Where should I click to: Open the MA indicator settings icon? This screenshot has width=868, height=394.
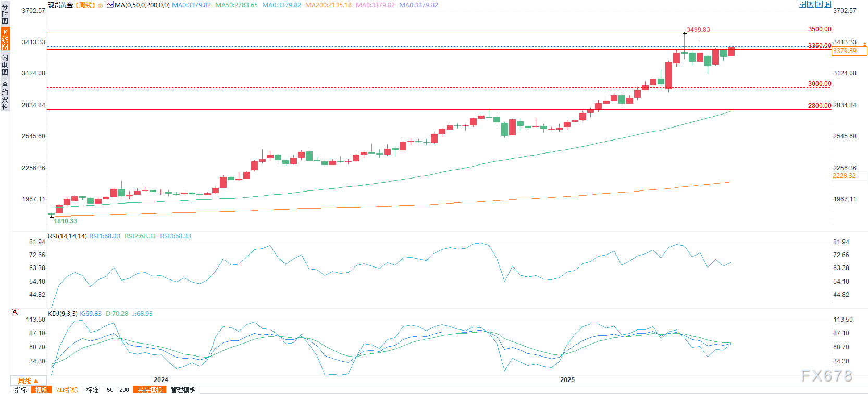pos(110,5)
